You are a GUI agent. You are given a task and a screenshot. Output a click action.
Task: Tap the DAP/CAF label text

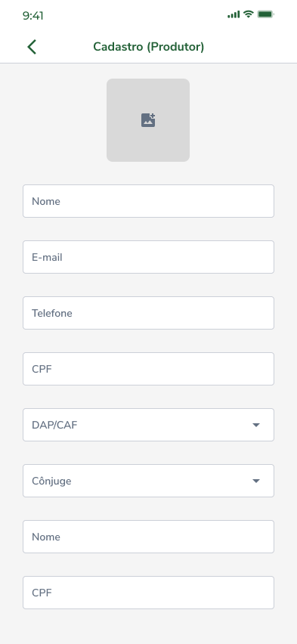pos(54,425)
